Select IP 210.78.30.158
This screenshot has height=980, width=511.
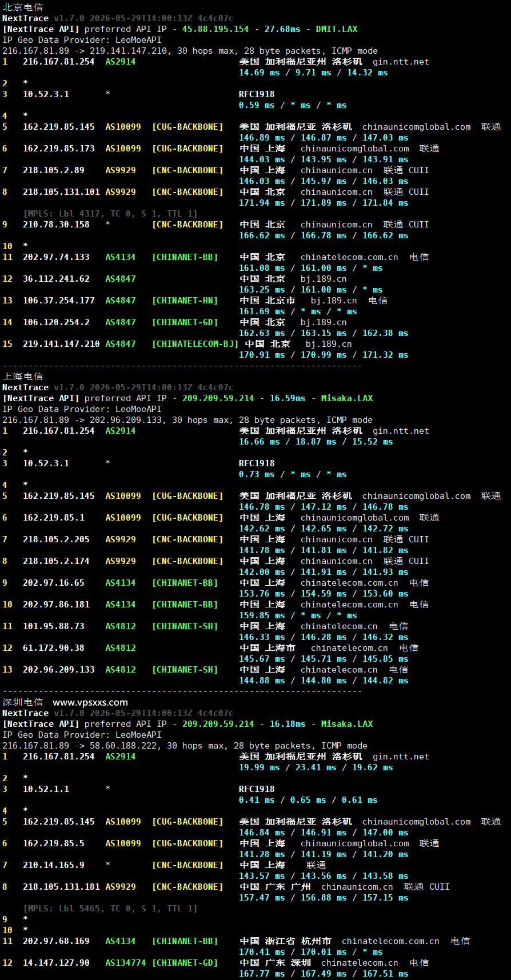pos(56,225)
